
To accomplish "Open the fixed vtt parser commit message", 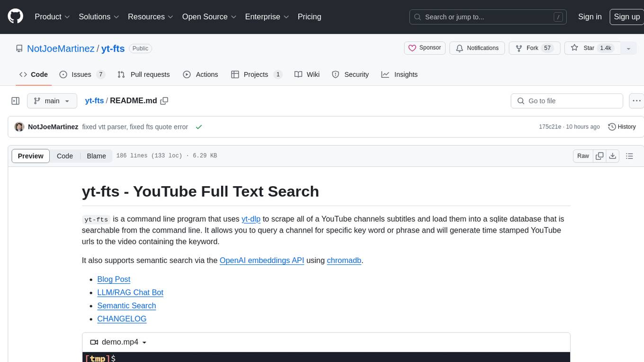I will click(135, 127).
